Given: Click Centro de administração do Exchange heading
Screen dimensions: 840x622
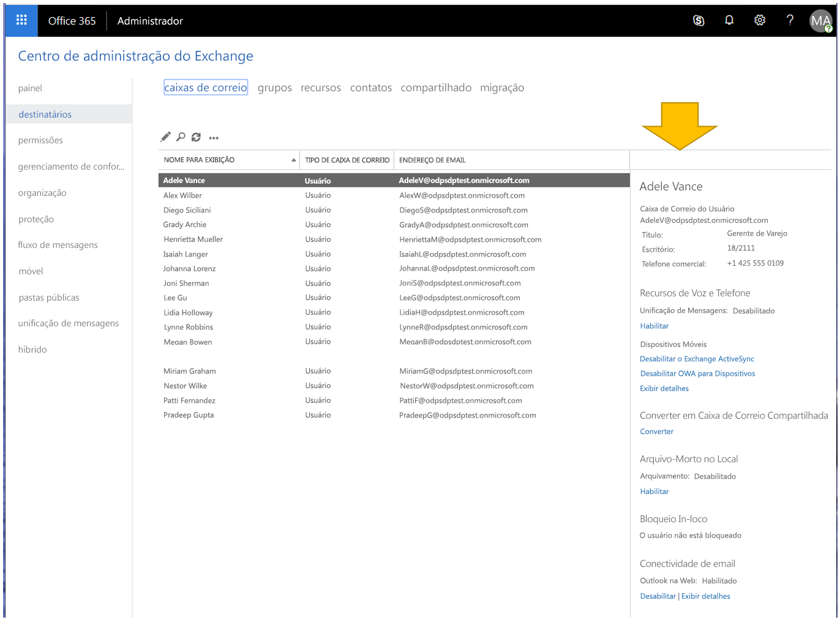Looking at the screenshot, I should coord(136,56).
